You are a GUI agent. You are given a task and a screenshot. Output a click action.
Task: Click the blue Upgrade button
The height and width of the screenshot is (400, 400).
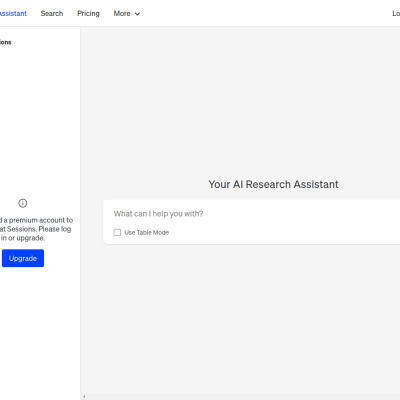23,258
